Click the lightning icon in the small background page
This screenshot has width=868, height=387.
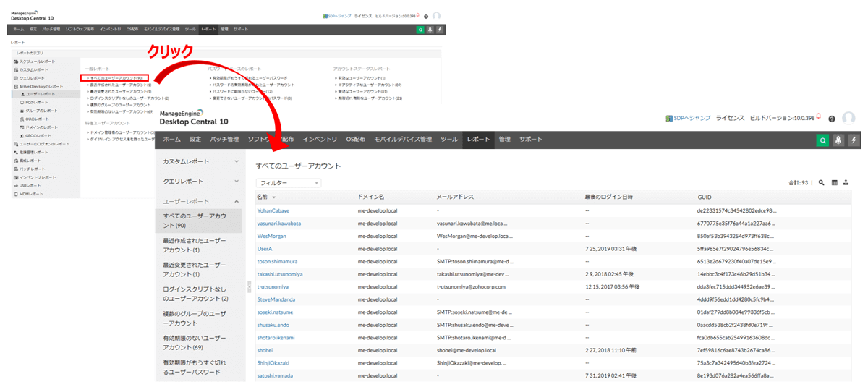(x=440, y=30)
